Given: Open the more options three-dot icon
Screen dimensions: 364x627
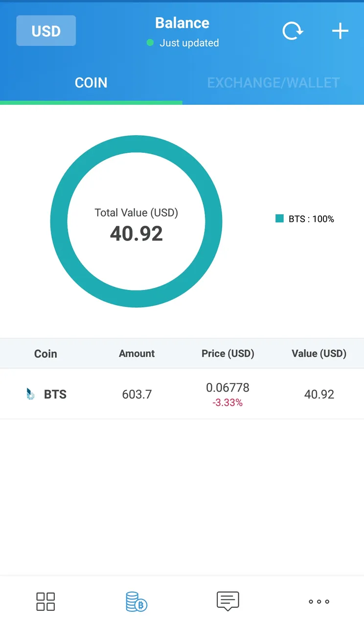Looking at the screenshot, I should click(319, 602).
